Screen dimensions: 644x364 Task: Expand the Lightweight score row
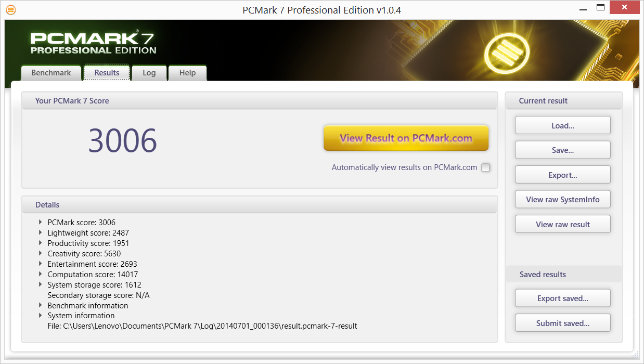41,232
